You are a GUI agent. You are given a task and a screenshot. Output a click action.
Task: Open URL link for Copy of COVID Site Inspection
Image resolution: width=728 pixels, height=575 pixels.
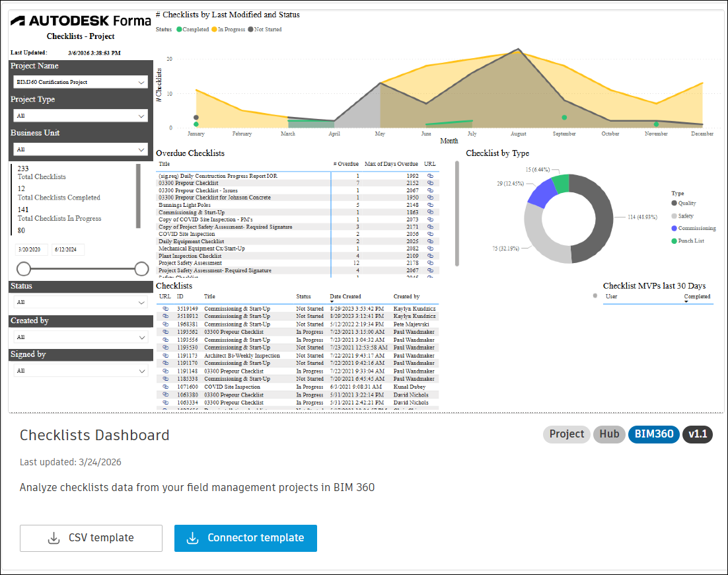tap(430, 219)
